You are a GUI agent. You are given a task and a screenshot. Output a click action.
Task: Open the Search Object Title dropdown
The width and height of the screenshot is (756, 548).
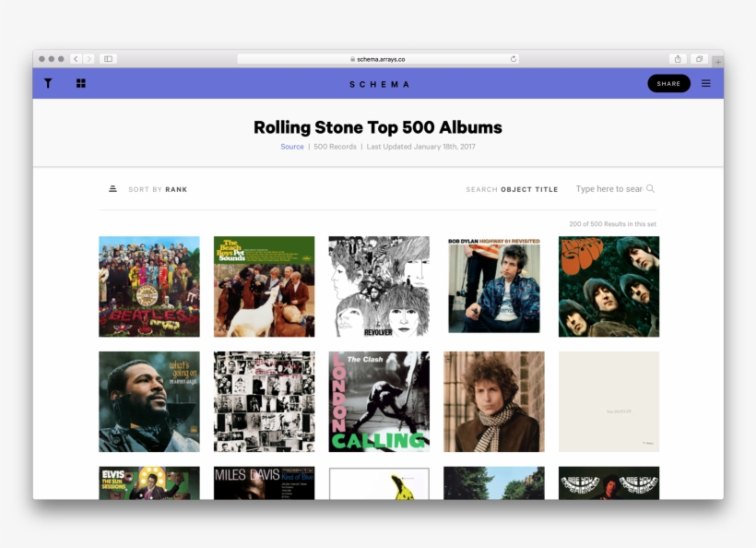coord(512,189)
